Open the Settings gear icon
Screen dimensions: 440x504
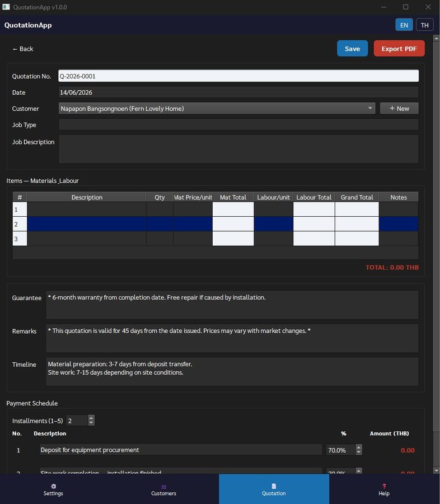[53, 486]
